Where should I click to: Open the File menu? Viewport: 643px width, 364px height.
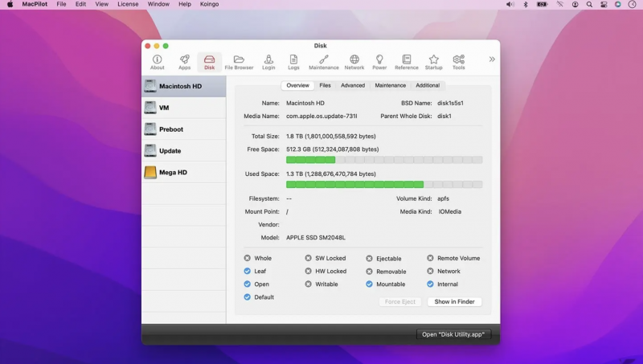61,4
